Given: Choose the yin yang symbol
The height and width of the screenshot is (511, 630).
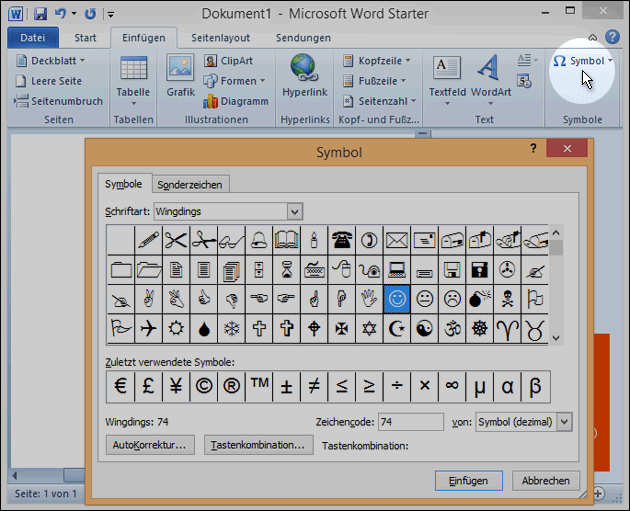Looking at the screenshot, I should click(424, 329).
